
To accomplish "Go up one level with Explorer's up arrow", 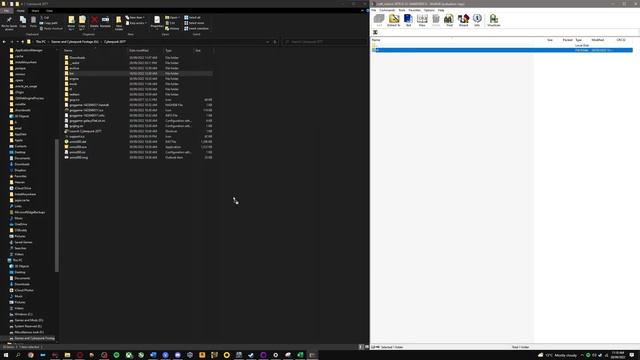I will click(23, 42).
